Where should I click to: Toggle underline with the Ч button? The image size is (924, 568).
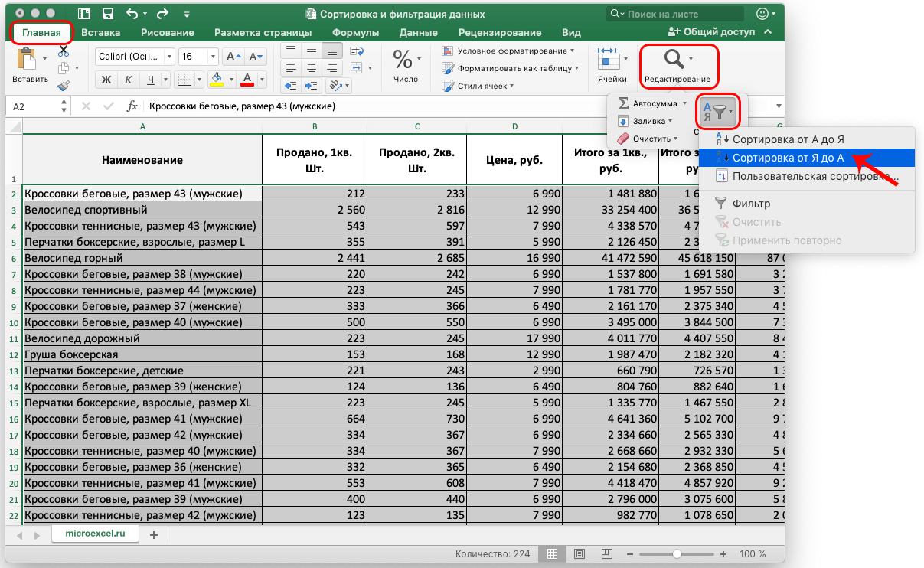click(151, 80)
